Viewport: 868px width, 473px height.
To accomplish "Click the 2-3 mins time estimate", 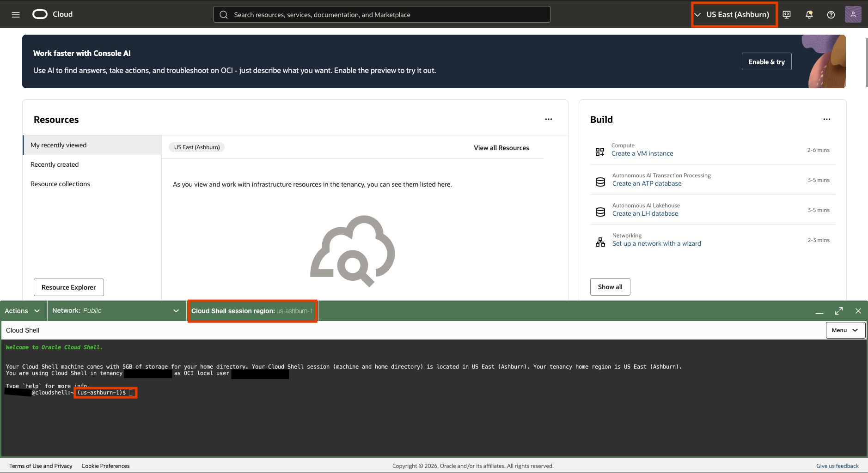I will pyautogui.click(x=818, y=240).
